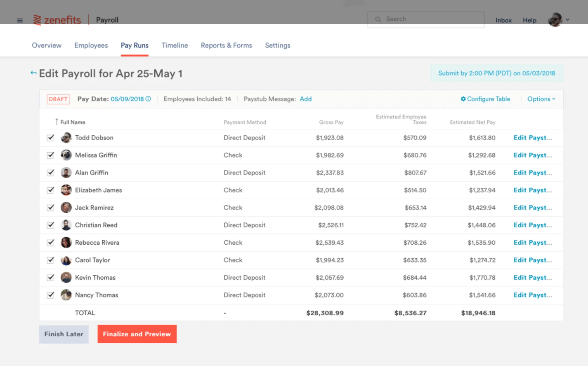The image size is (588, 366).
Task: Focus the Search input field
Action: (431, 19)
